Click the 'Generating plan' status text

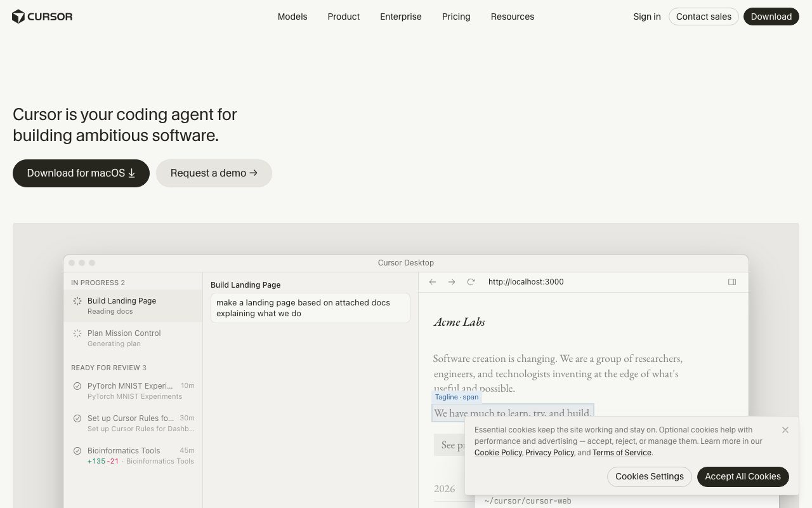click(114, 344)
